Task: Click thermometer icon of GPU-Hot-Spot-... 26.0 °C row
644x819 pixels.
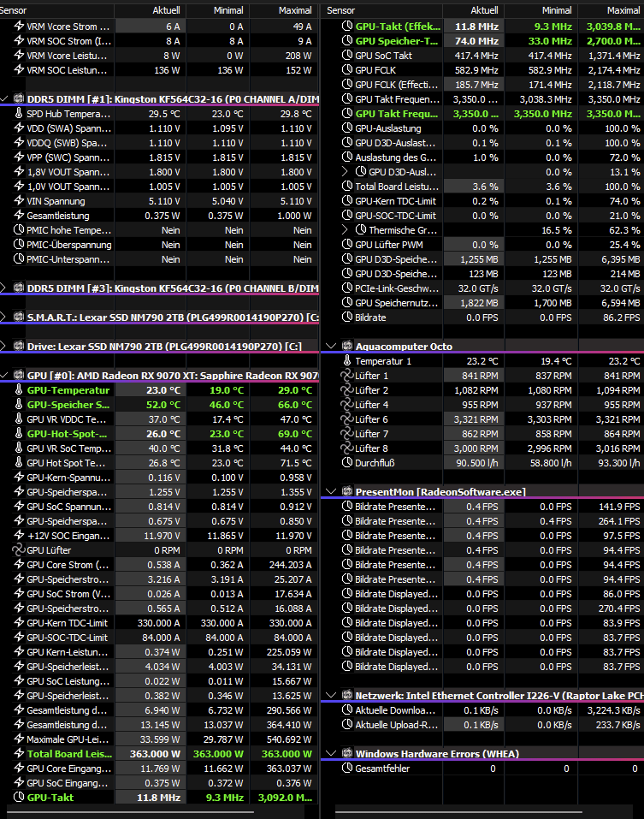Action: click(x=19, y=434)
